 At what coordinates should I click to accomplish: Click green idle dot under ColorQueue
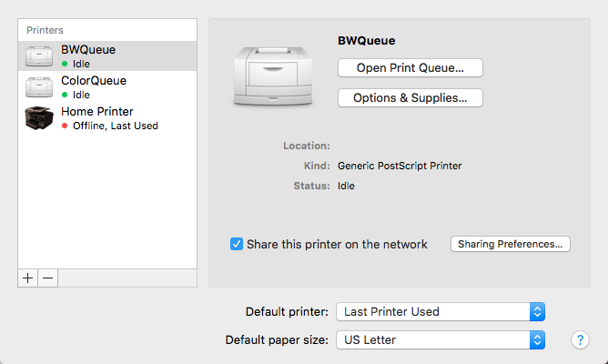(65, 95)
